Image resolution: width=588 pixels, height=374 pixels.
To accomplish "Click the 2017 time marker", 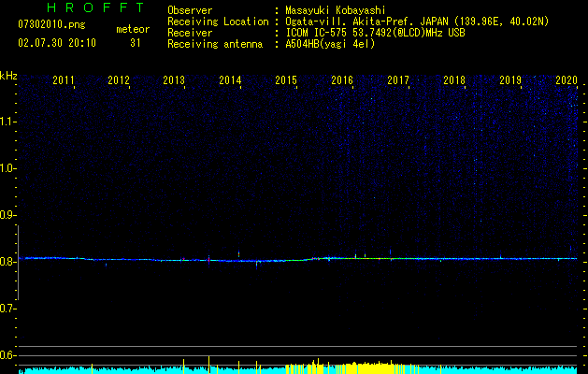I will (x=398, y=79).
